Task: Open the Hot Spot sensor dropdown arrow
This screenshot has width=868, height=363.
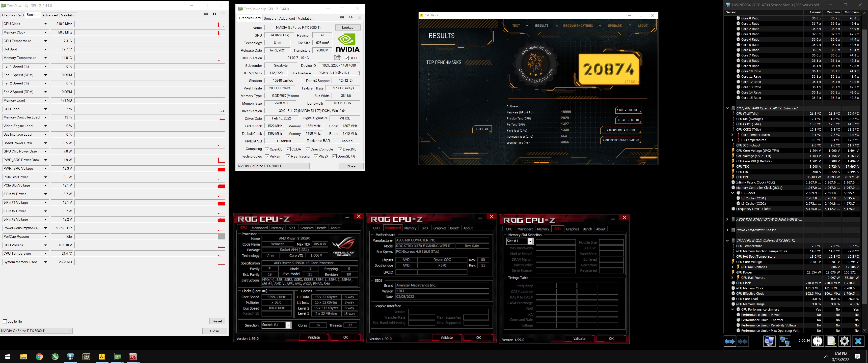Action: [x=45, y=49]
